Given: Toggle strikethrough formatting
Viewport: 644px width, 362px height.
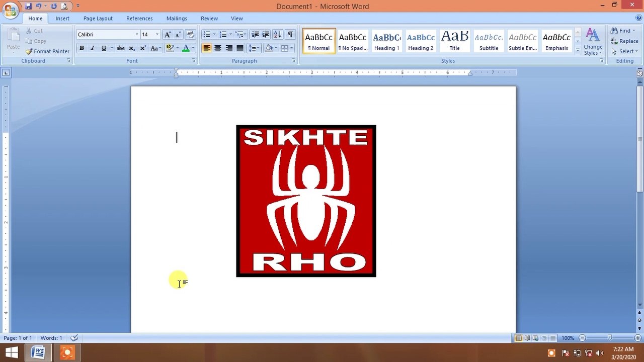Looking at the screenshot, I should tap(121, 48).
